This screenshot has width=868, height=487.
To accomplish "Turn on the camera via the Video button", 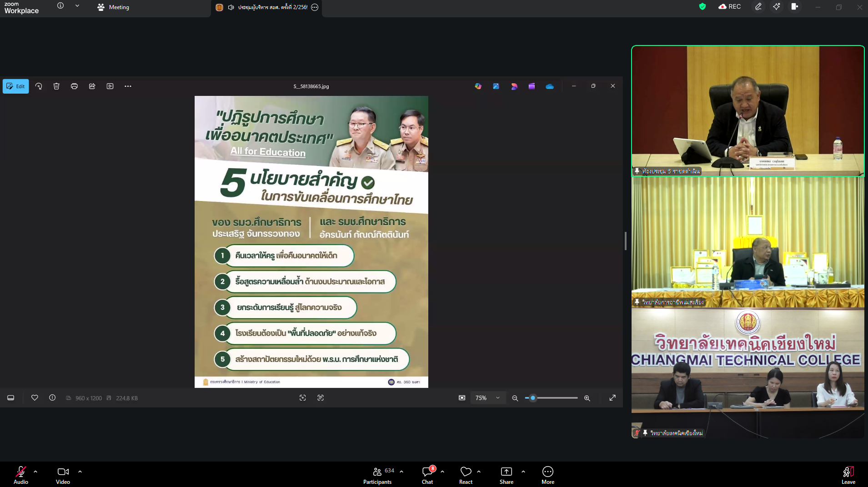I will (x=63, y=475).
